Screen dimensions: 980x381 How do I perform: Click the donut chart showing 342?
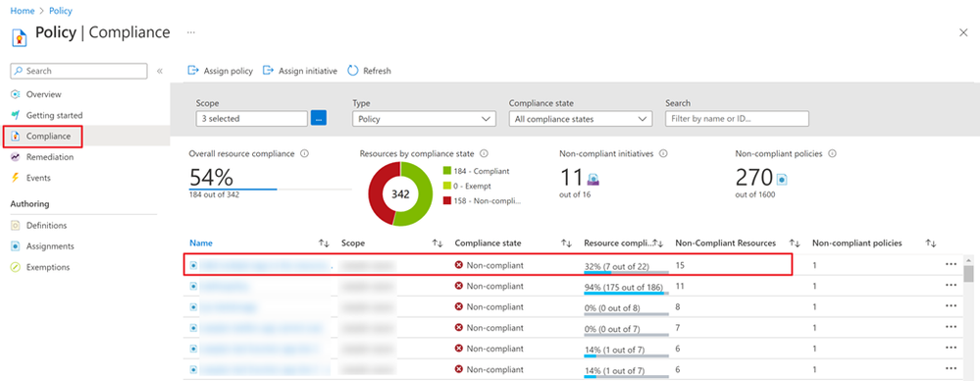pyautogui.click(x=400, y=194)
